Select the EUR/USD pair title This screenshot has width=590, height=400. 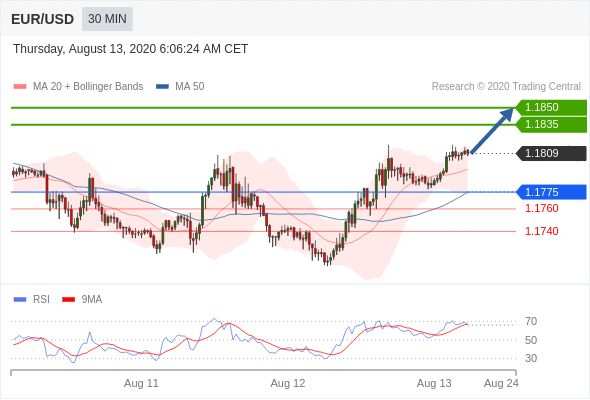point(43,19)
